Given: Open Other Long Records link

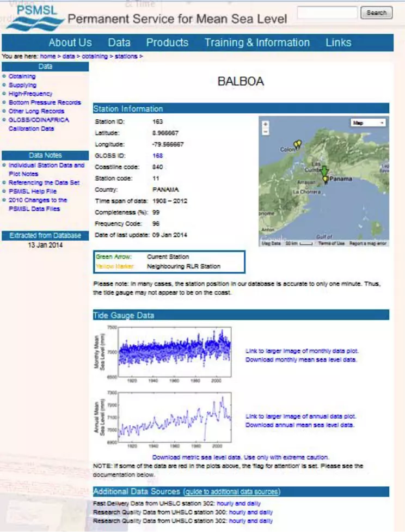Looking at the screenshot, I should click(36, 111).
